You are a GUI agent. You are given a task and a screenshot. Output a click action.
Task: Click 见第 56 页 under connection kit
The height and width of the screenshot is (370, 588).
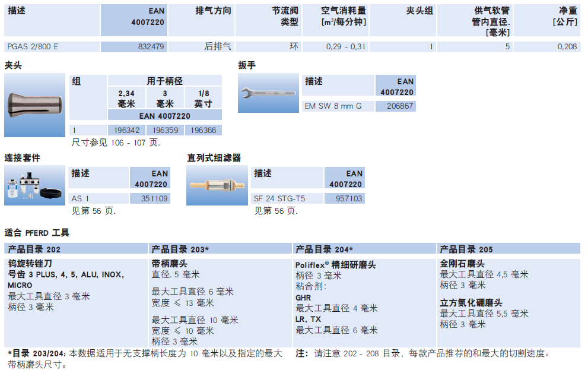click(x=93, y=211)
